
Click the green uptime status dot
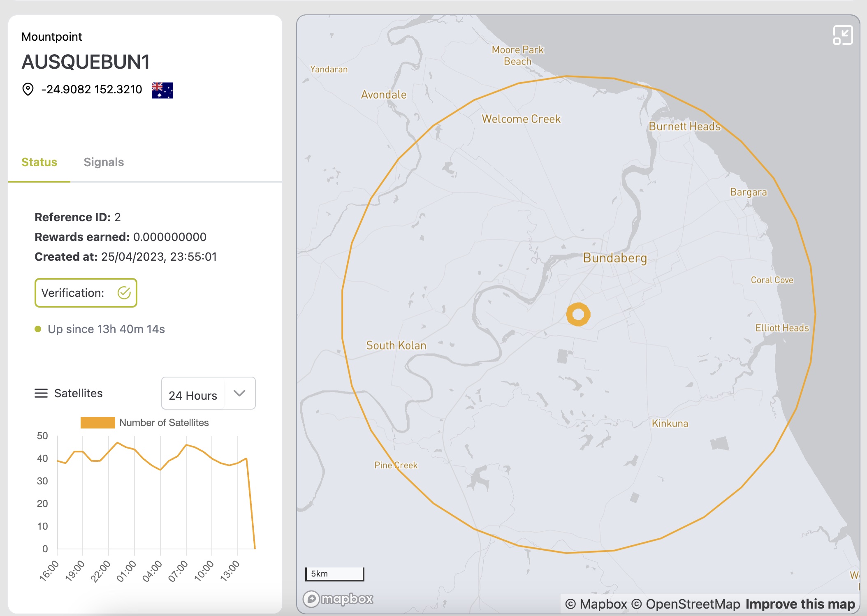point(38,329)
